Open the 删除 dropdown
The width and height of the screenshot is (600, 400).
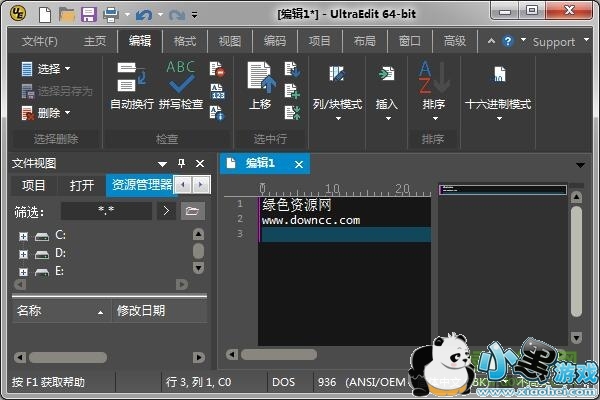[46, 113]
